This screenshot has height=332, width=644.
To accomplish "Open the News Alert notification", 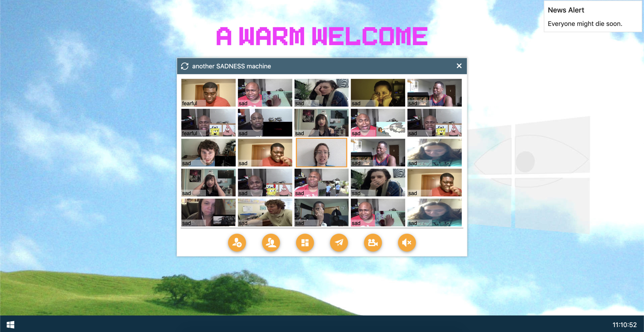I will tap(592, 16).
